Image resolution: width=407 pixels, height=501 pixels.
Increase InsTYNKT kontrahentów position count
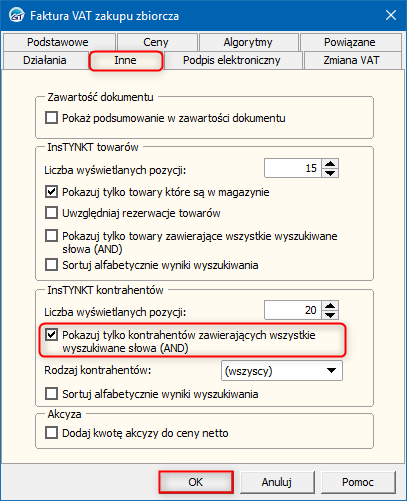click(x=330, y=306)
